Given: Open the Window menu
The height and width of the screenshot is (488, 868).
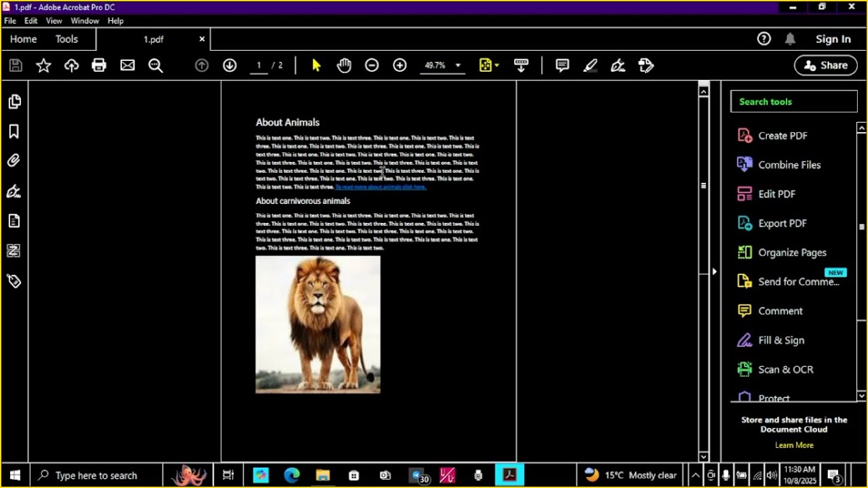Looking at the screenshot, I should pyautogui.click(x=85, y=21).
